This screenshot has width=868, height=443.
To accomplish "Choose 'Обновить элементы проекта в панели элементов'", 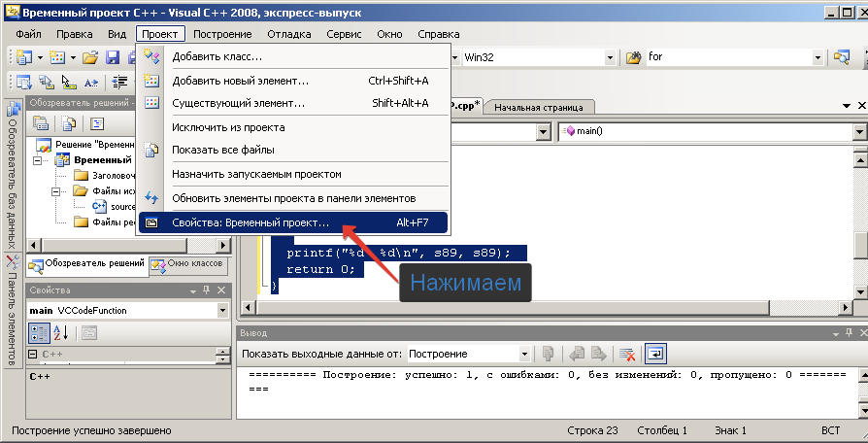I will (x=293, y=198).
